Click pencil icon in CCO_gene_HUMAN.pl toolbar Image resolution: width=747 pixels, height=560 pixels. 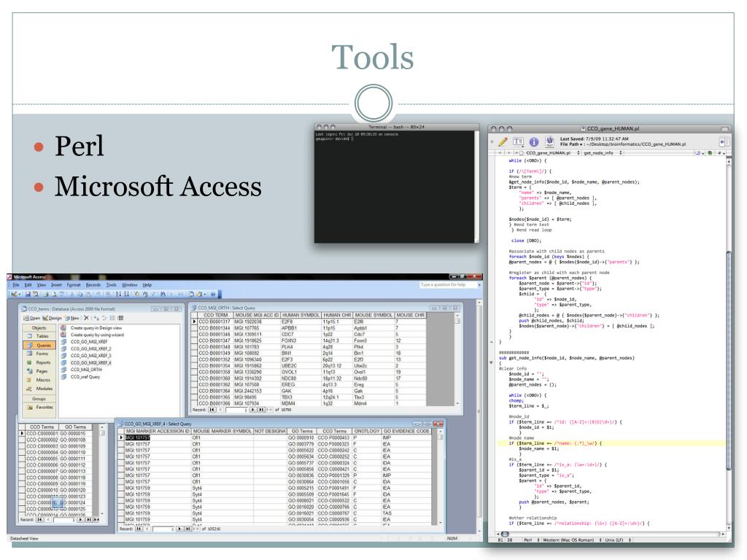tap(503, 141)
